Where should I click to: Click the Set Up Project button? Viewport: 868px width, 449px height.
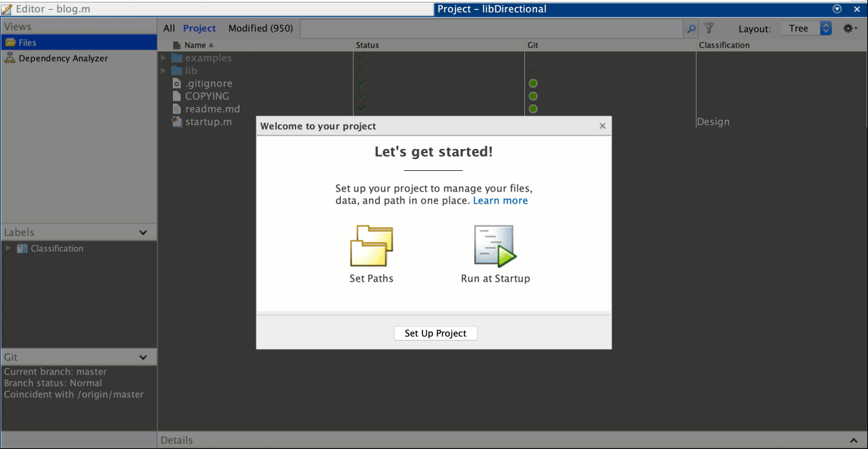435,333
